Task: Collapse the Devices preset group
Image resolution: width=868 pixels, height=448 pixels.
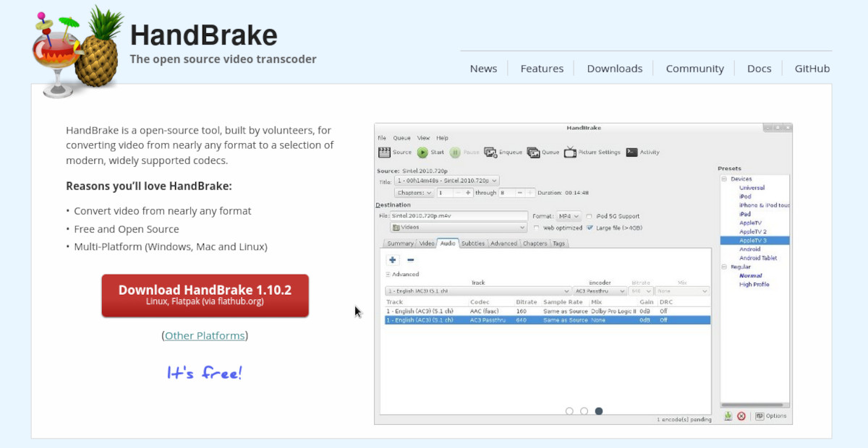Action: 723,179
